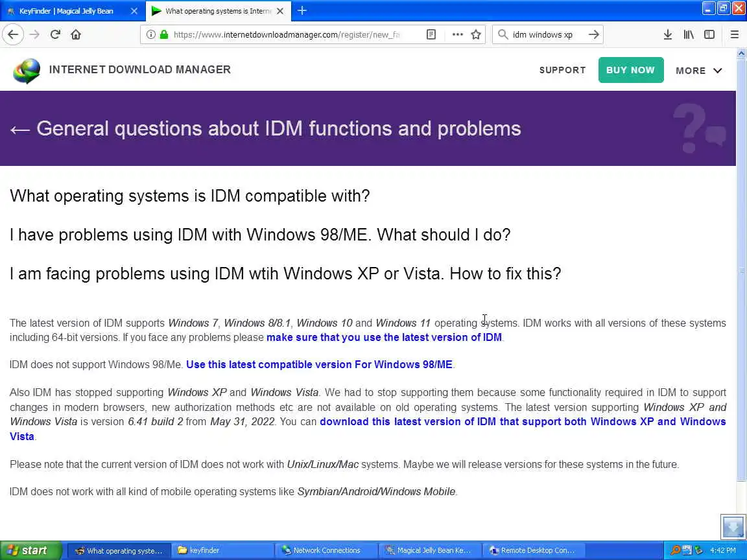747x560 pixels.
Task: Open the Windows 98/ME problems question
Action: pos(260,235)
